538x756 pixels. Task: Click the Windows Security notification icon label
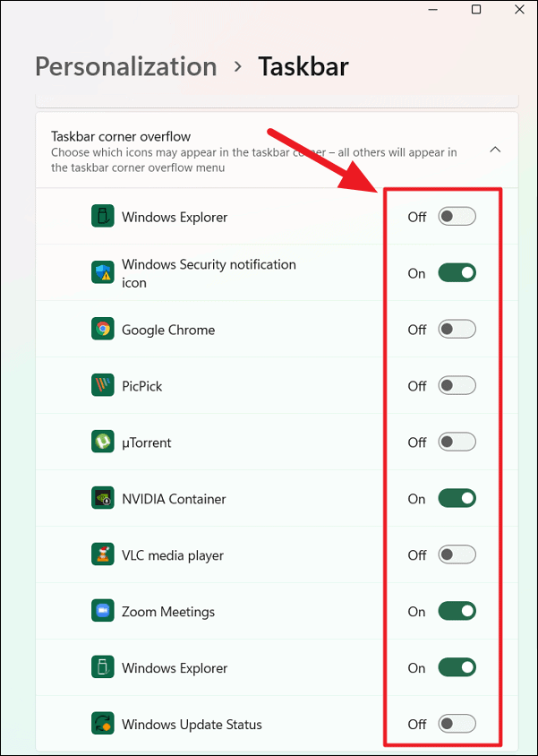(209, 273)
